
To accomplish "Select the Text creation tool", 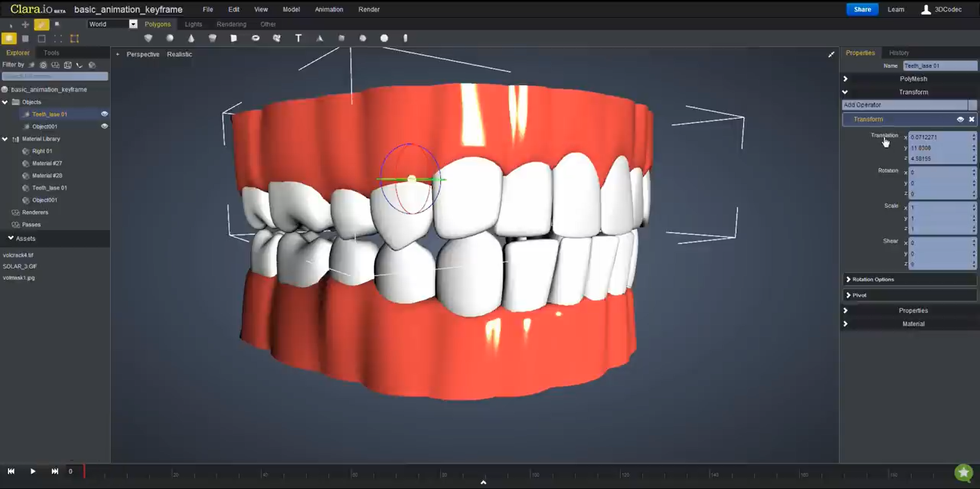I will [299, 38].
